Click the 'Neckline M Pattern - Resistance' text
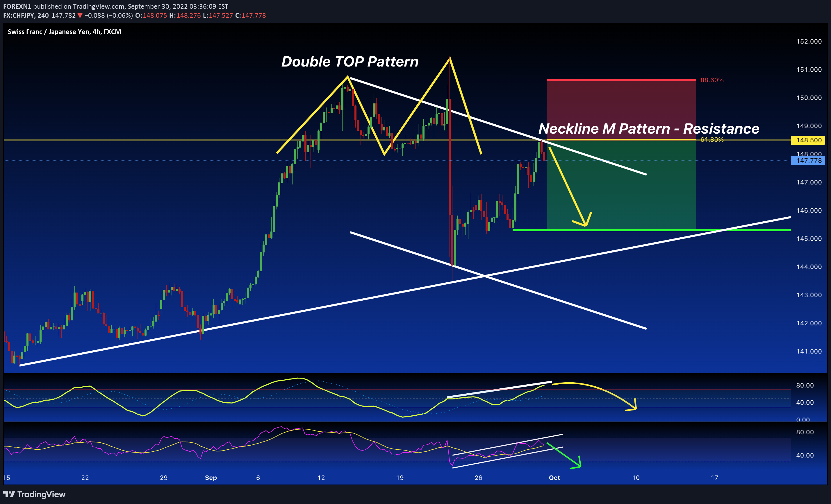Viewport: 831px width, 504px height. 648,129
